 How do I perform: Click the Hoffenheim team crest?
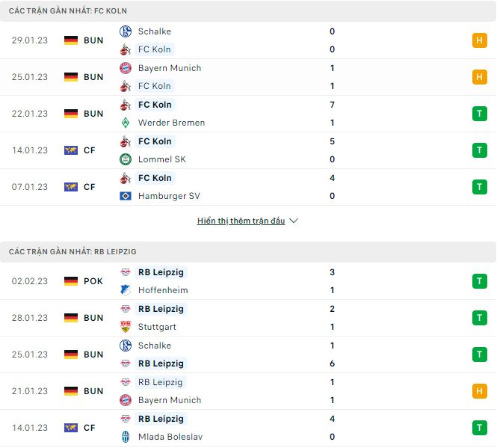tap(126, 290)
